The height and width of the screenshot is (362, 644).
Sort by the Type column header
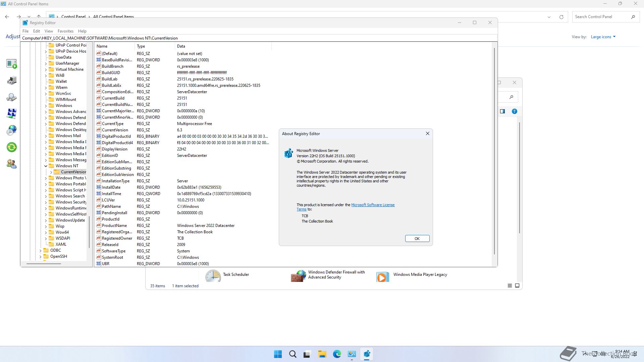click(x=155, y=46)
